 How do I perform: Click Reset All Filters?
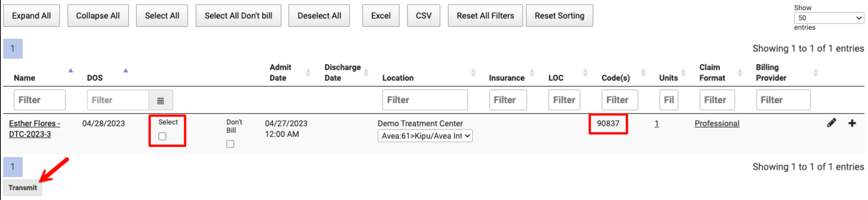point(485,16)
